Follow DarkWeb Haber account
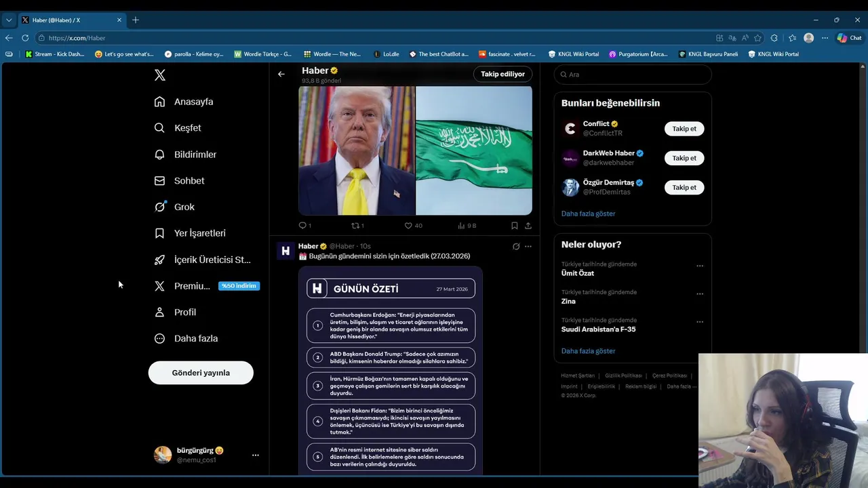 click(684, 158)
